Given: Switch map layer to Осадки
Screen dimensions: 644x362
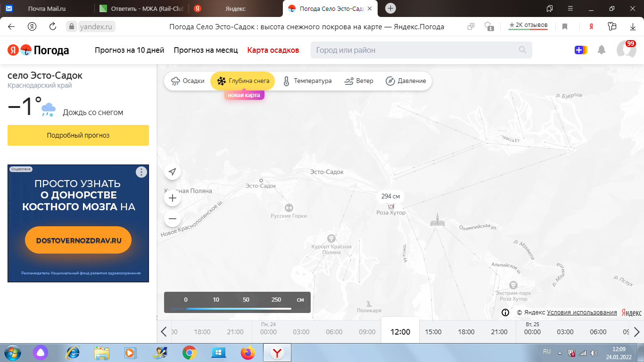Looking at the screenshot, I should point(188,81).
